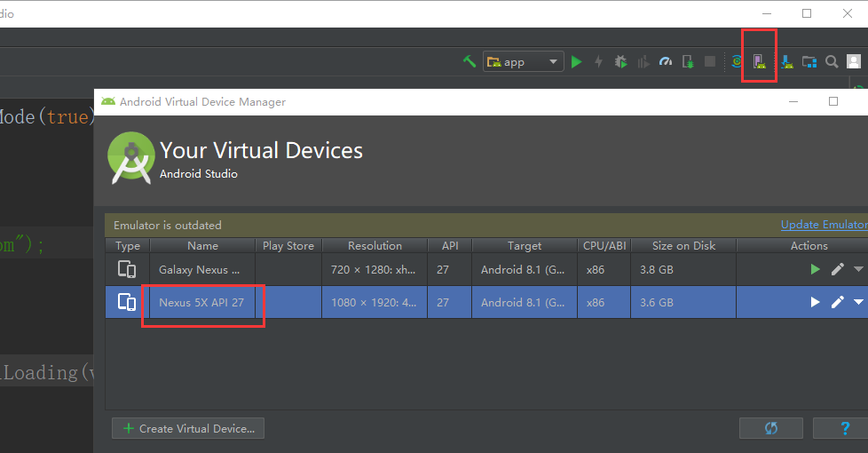
Task: Click Create Virtual Device button
Action: [188, 429]
